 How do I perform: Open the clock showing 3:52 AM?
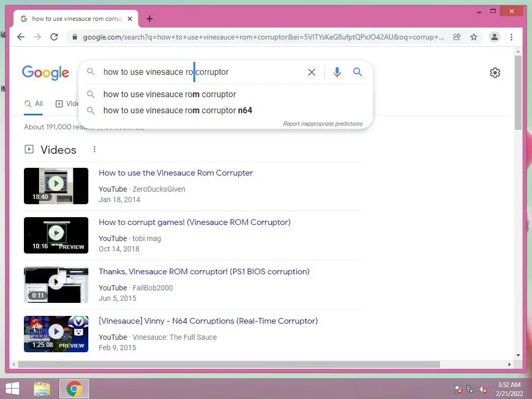[x=509, y=389]
